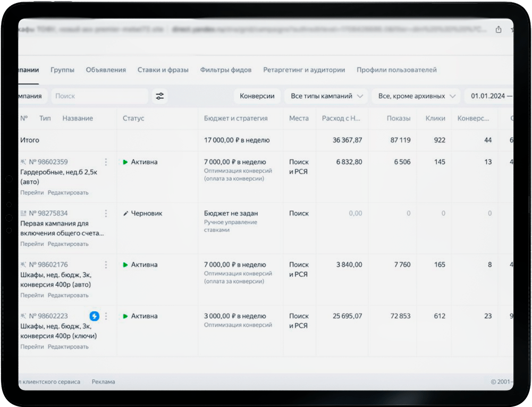Click the campaign type icon for № 98602223
Image resolution: width=532 pixels, height=407 pixels.
[x=23, y=316]
